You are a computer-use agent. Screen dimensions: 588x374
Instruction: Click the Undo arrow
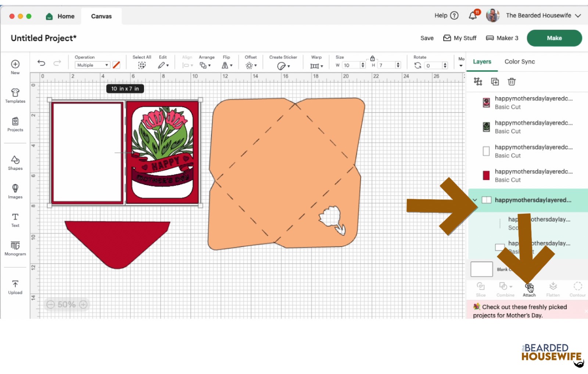point(42,63)
